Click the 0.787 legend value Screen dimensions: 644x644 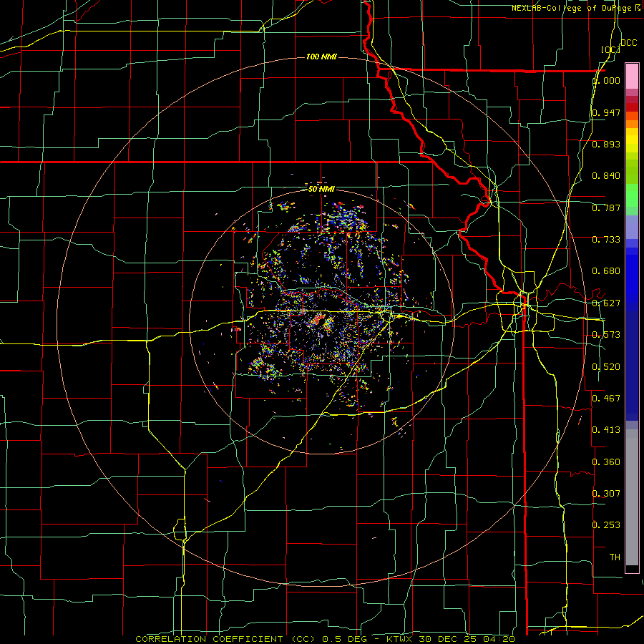point(606,208)
